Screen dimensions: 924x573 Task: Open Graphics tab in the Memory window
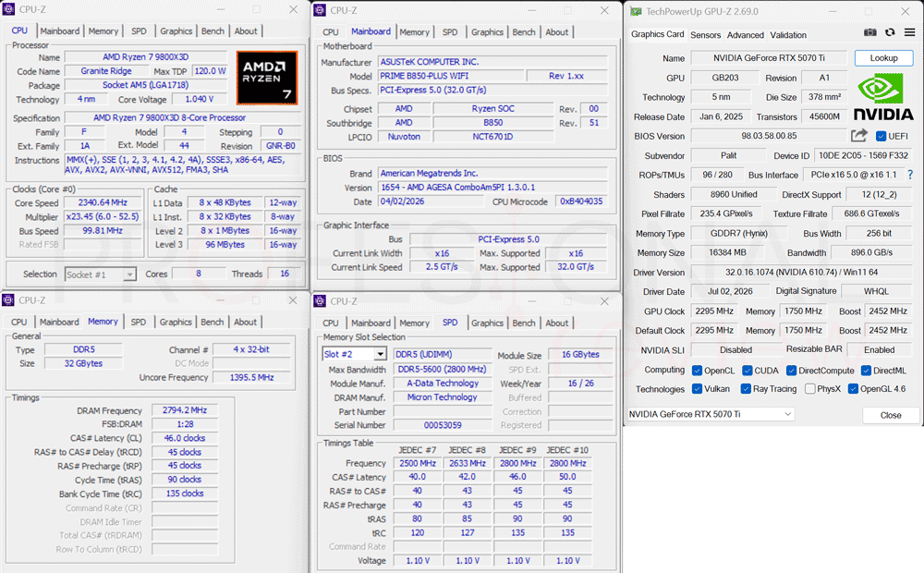pyautogui.click(x=176, y=322)
